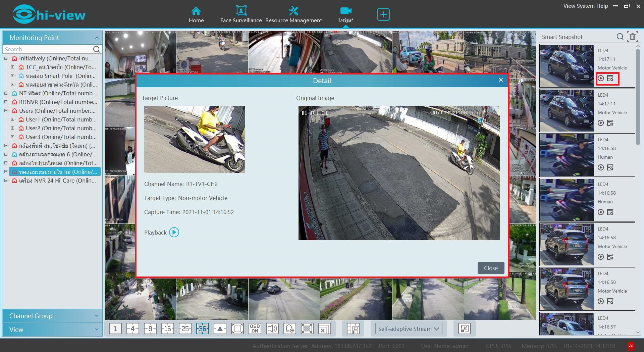Switch to the 16-screen layout

pos(167,329)
